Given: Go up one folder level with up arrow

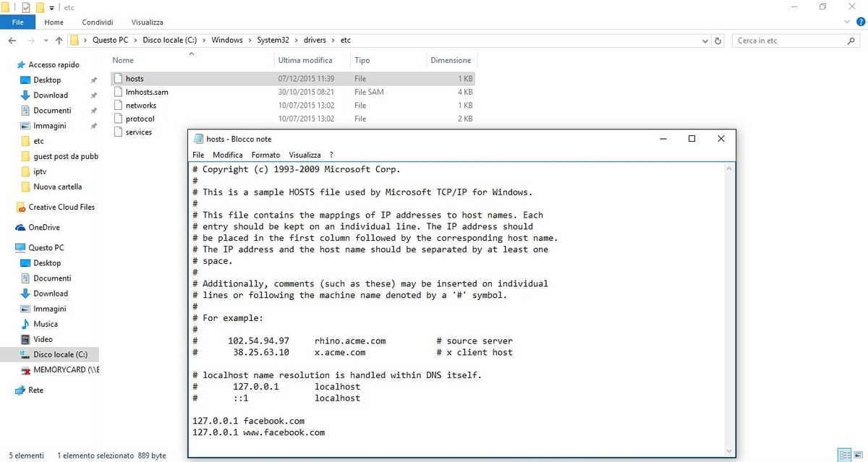Looking at the screenshot, I should pos(59,40).
